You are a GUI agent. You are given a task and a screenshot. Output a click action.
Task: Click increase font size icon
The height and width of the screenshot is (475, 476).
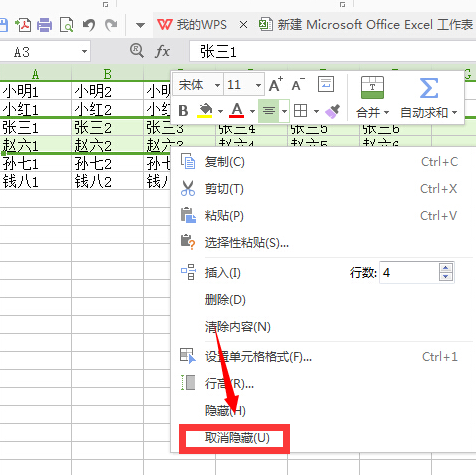click(276, 84)
